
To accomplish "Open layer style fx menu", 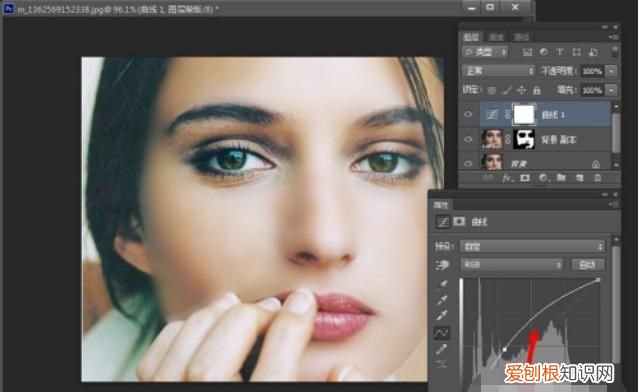I will (x=507, y=178).
